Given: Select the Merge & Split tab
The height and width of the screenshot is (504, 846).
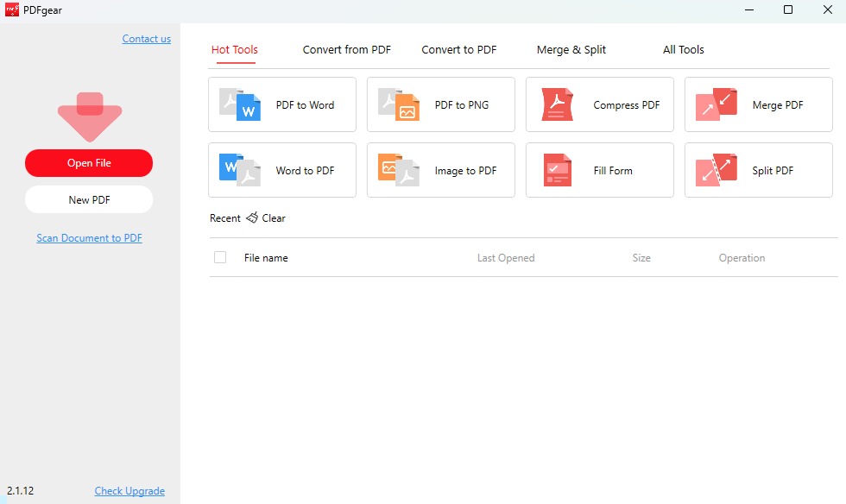Looking at the screenshot, I should pyautogui.click(x=571, y=49).
